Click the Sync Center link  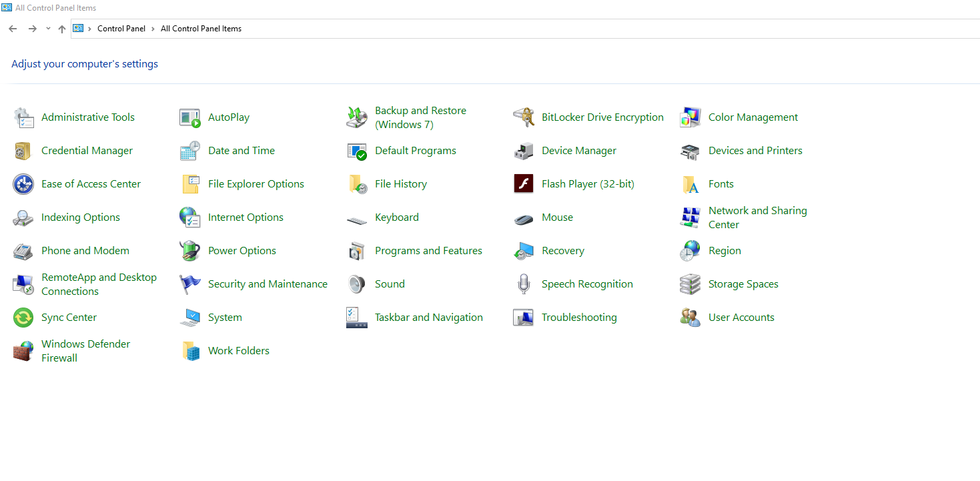(69, 318)
